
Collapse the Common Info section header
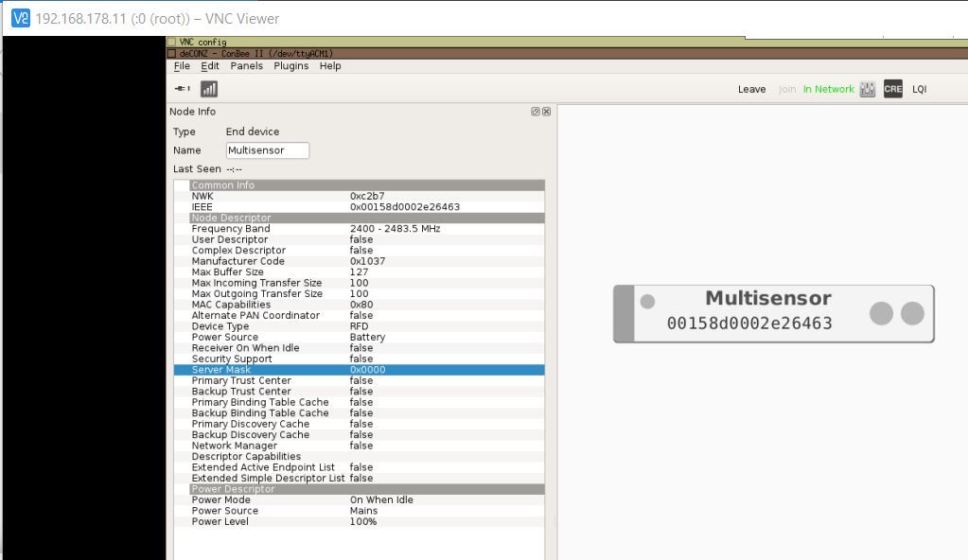[x=367, y=185]
